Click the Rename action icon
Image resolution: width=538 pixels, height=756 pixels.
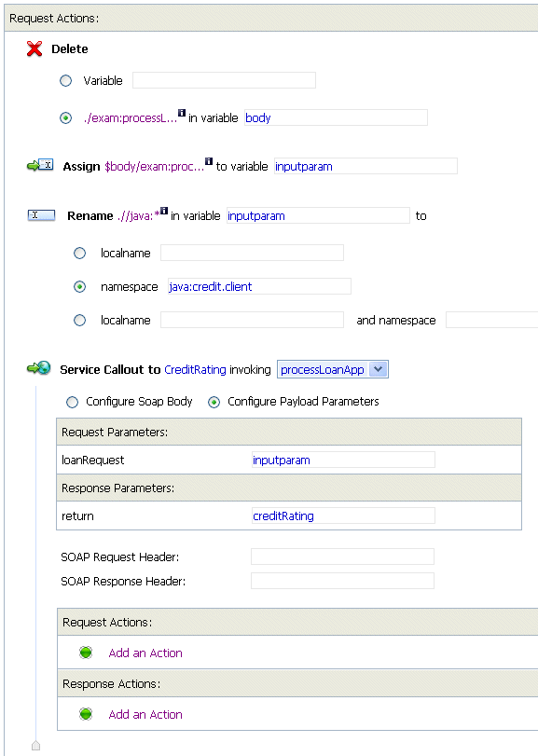pos(41,215)
